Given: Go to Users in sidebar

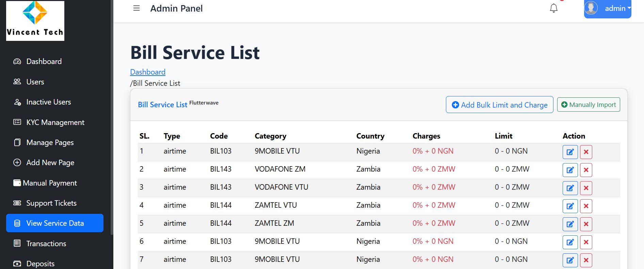Looking at the screenshot, I should pos(35,82).
